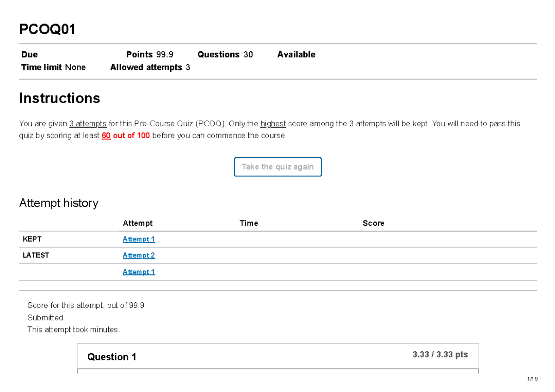This screenshot has height=392, width=555.
Task: Click the Questions 30 text
Action: point(225,55)
